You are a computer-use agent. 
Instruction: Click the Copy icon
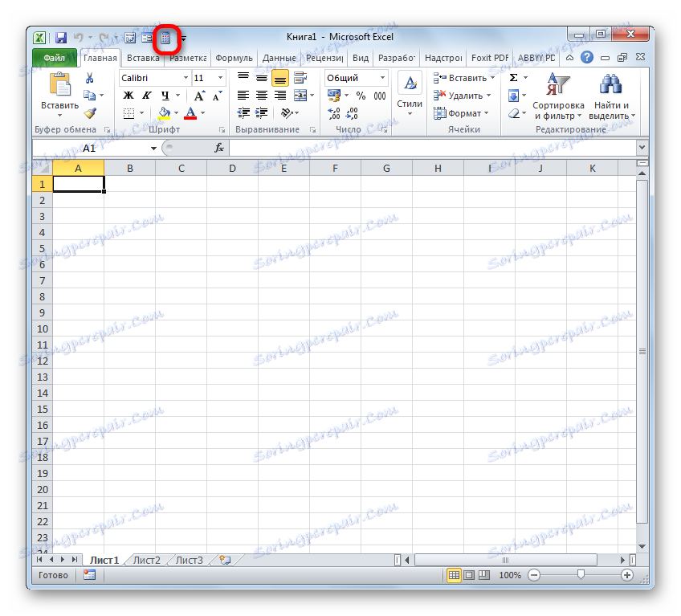pyautogui.click(x=89, y=95)
